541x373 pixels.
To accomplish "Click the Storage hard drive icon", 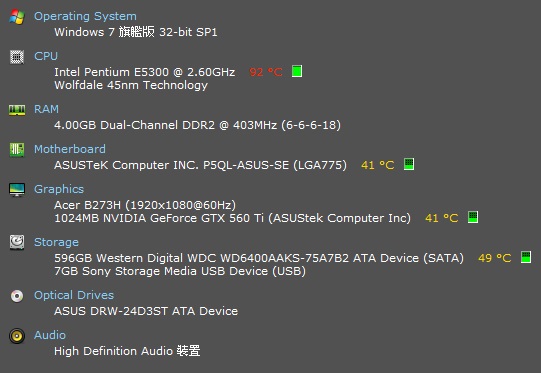I will [x=17, y=242].
